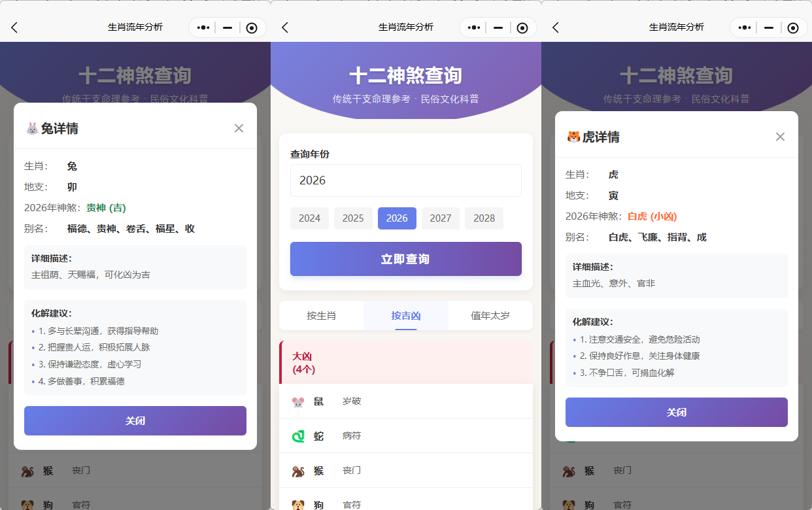The width and height of the screenshot is (812, 510).
Task: Click the year input field showing 2026
Action: (x=405, y=180)
